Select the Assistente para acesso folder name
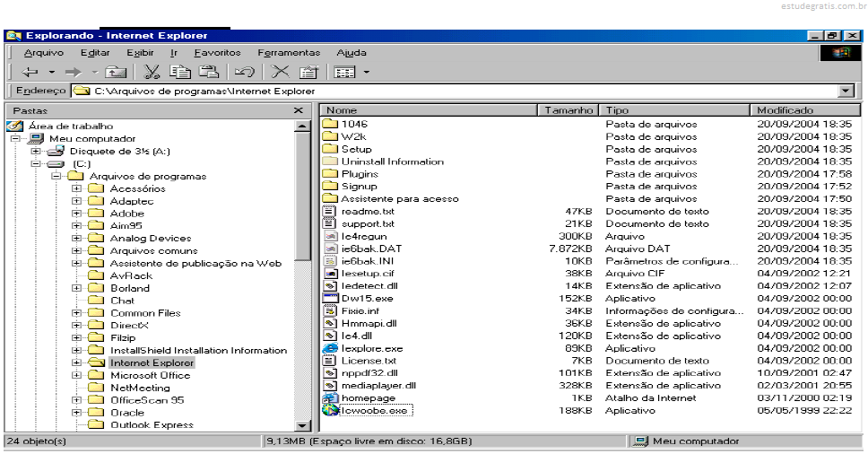 [x=400, y=199]
